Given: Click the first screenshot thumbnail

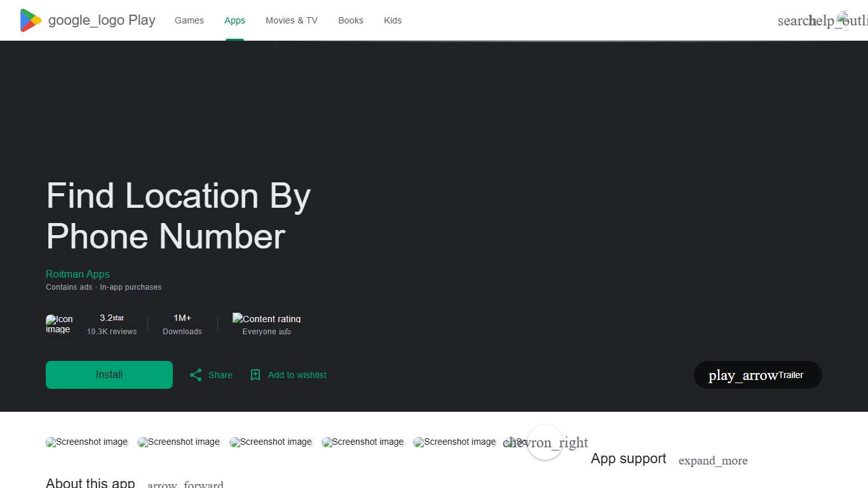Looking at the screenshot, I should pyautogui.click(x=86, y=442).
